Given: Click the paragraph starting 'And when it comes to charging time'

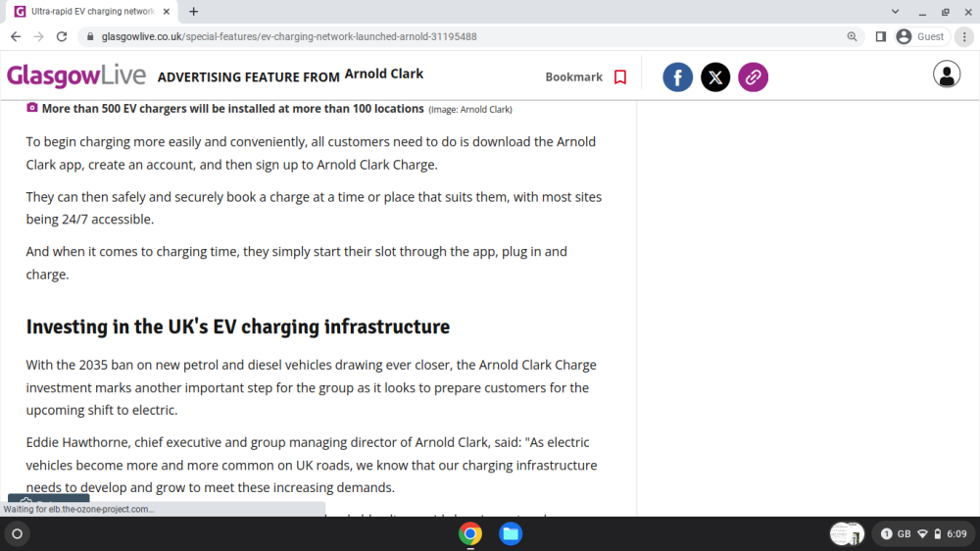Looking at the screenshot, I should (x=297, y=263).
